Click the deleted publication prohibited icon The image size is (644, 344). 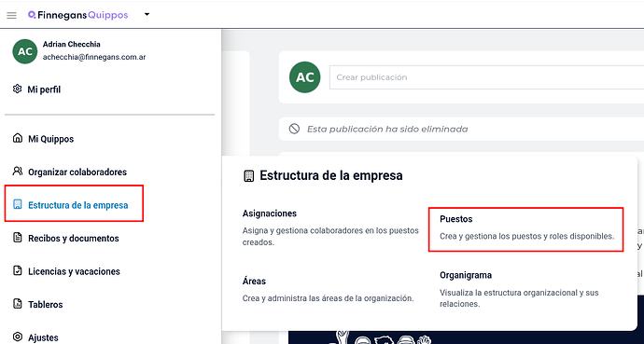[x=294, y=130]
